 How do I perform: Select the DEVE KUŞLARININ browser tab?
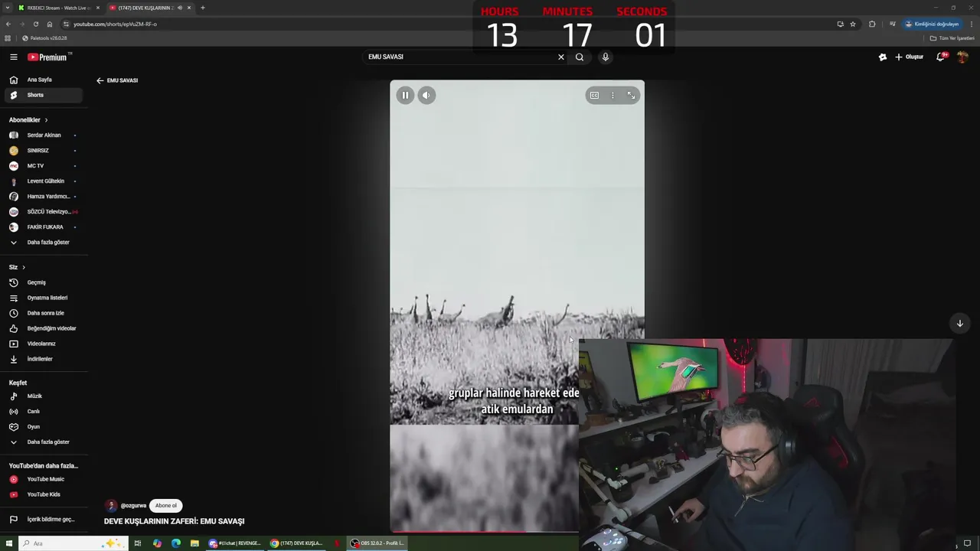[x=145, y=8]
